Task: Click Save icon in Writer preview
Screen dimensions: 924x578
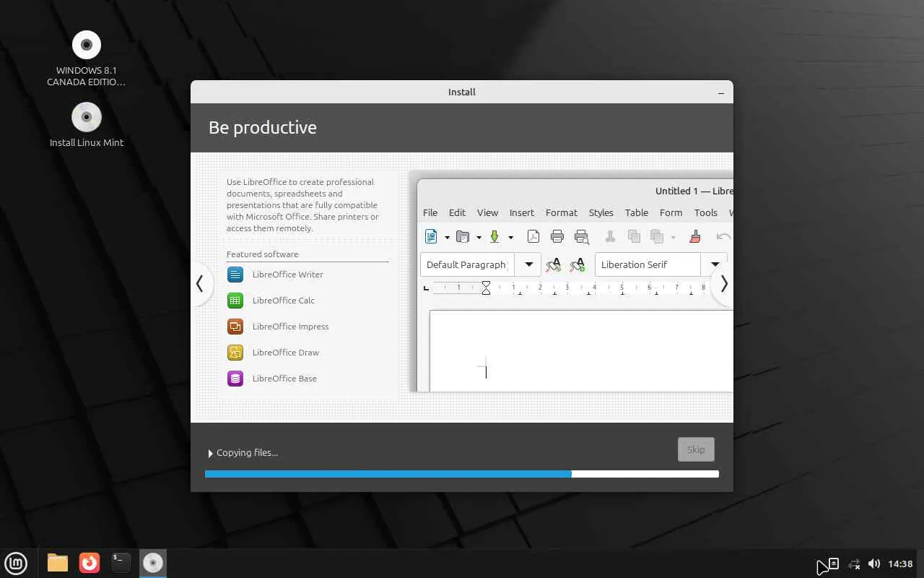Action: (x=494, y=236)
